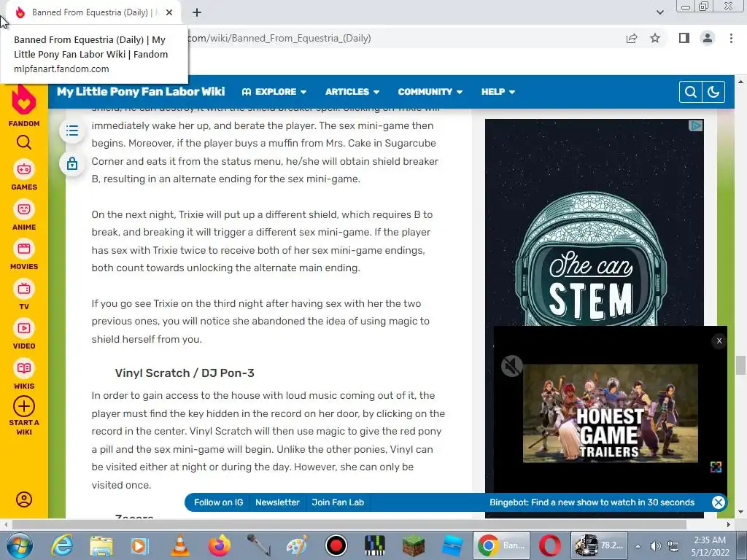
Task: Open Minecraft block icon in taskbar
Action: (414, 545)
